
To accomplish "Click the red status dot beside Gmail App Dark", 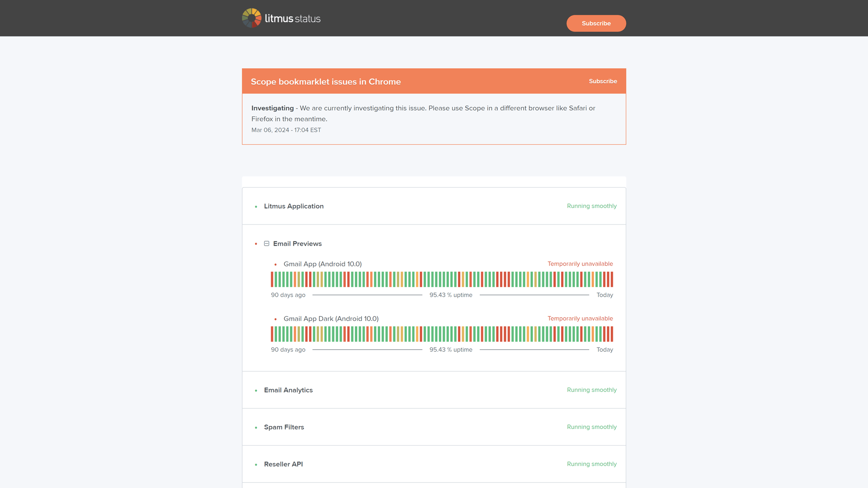I will pos(276,319).
